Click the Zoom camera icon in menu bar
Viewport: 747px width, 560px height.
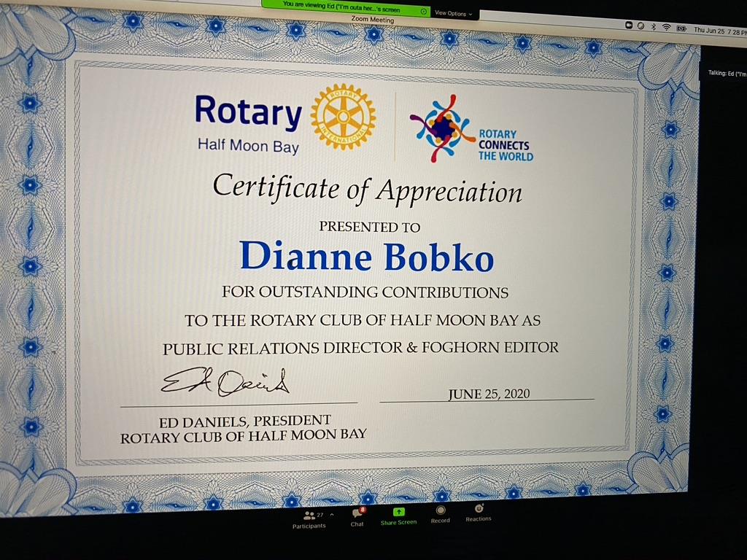click(x=629, y=26)
